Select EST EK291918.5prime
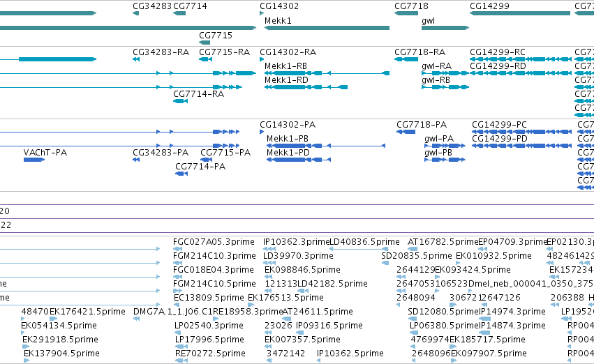This screenshot has width=594, height=364. click(x=60, y=340)
